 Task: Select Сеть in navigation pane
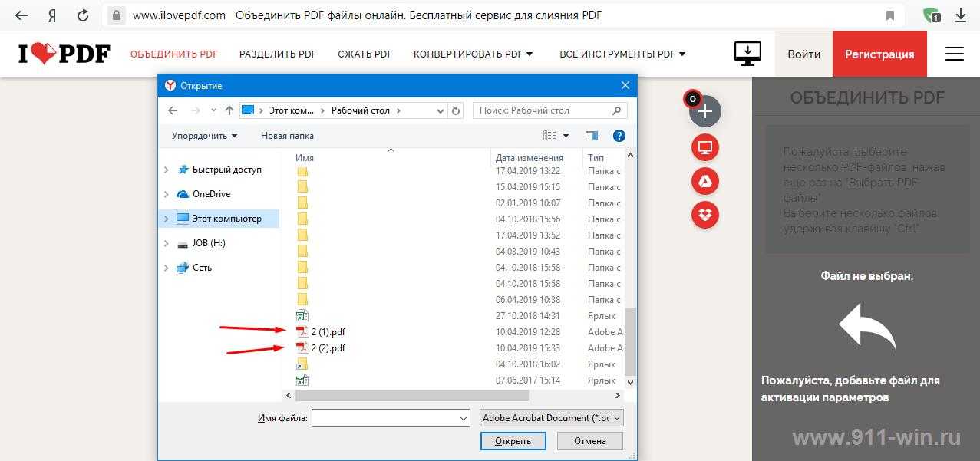pos(203,268)
